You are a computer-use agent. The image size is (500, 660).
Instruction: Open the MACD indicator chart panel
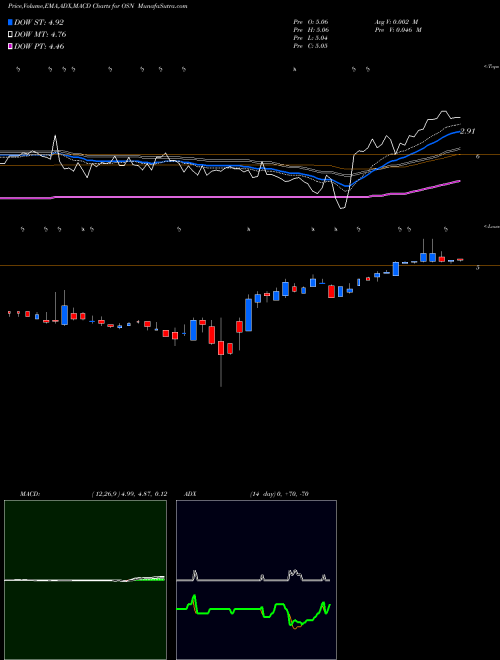(x=85, y=580)
